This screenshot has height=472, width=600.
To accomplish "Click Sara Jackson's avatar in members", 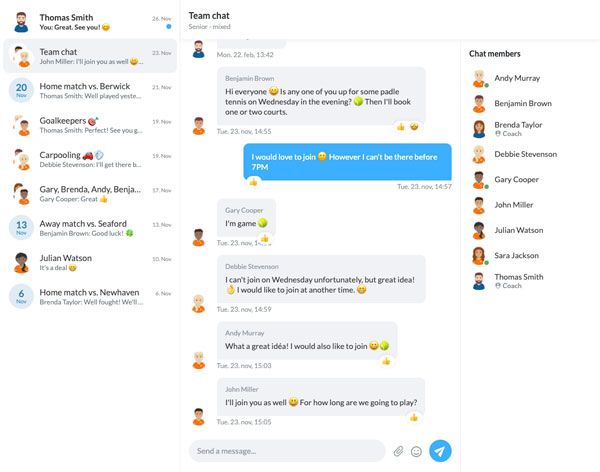I will pos(479,256).
